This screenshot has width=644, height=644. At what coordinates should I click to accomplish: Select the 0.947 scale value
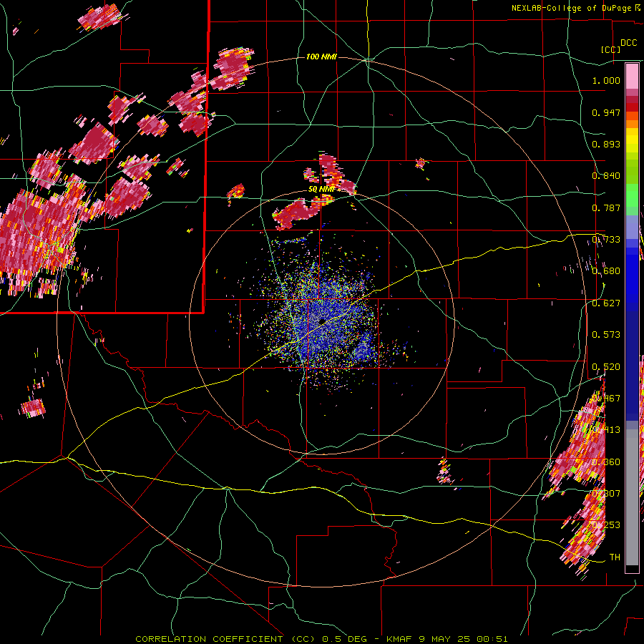point(606,112)
